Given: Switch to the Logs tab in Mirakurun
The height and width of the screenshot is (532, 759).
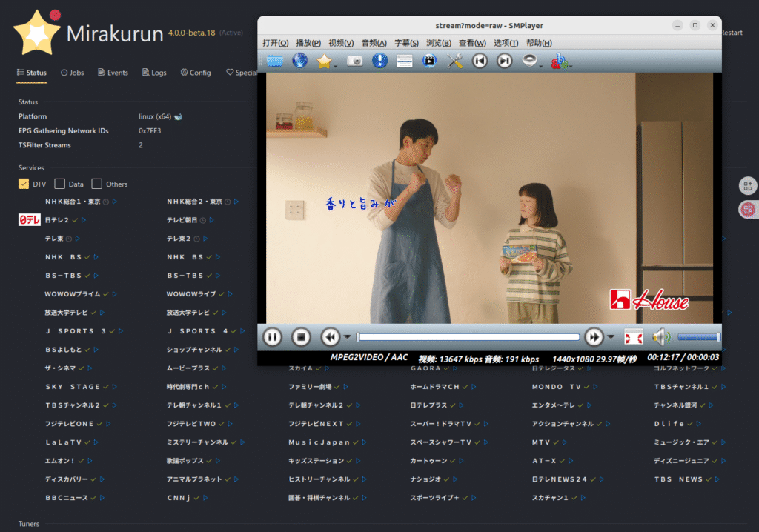Looking at the screenshot, I should click(x=153, y=73).
